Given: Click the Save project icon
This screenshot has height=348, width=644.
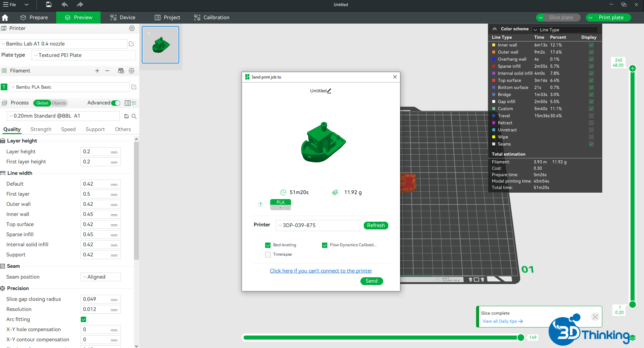Looking at the screenshot, I should coord(49,4).
